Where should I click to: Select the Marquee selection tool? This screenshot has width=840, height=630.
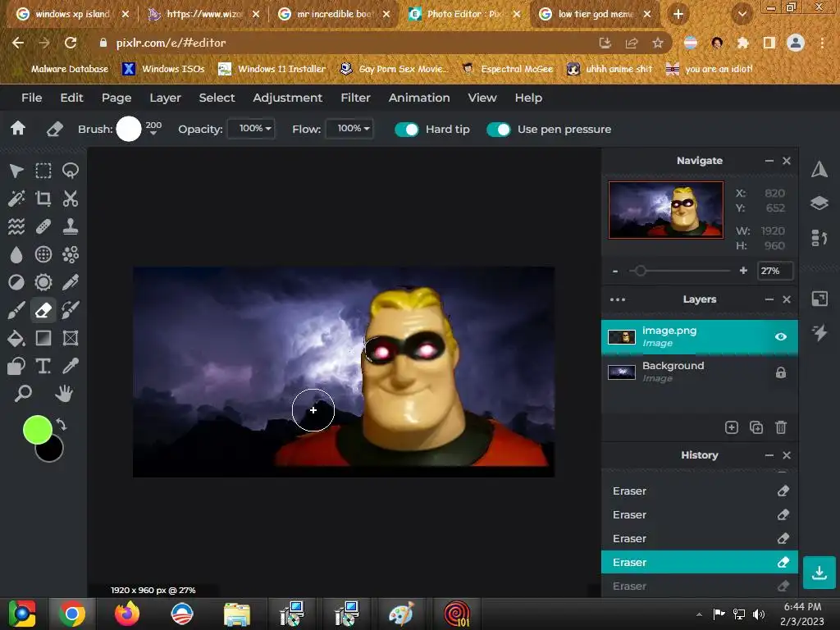pyautogui.click(x=43, y=171)
